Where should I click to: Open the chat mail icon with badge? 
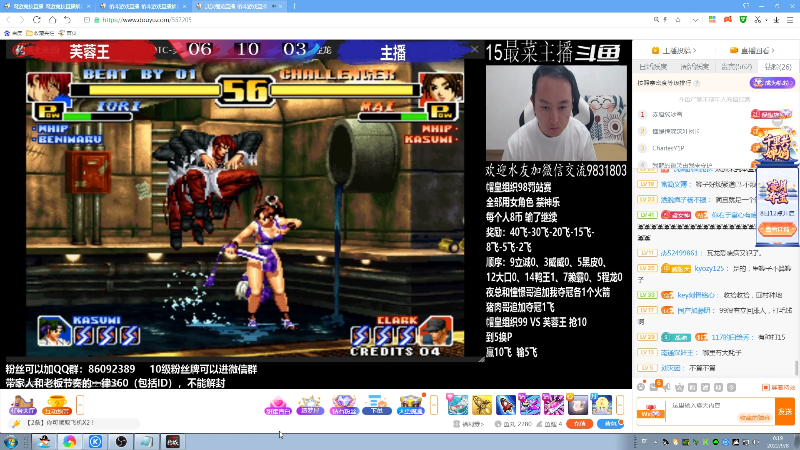655,386
